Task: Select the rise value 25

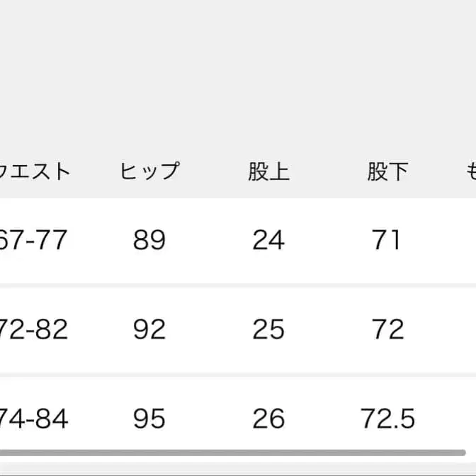Action: pos(268,329)
